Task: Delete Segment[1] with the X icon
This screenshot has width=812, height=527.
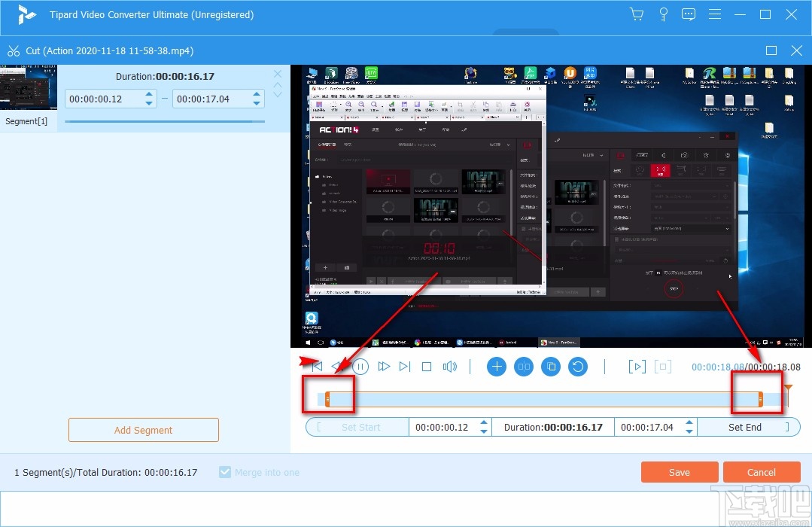Action: 278,74
